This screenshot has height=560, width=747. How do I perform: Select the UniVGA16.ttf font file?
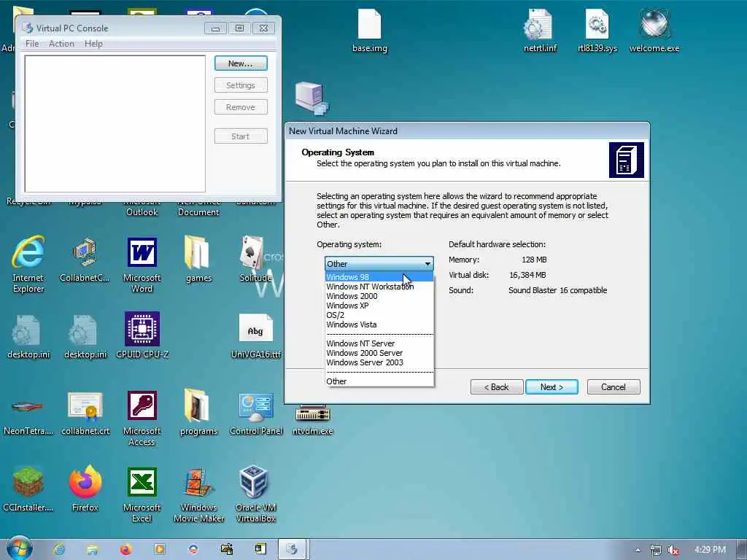point(256,335)
